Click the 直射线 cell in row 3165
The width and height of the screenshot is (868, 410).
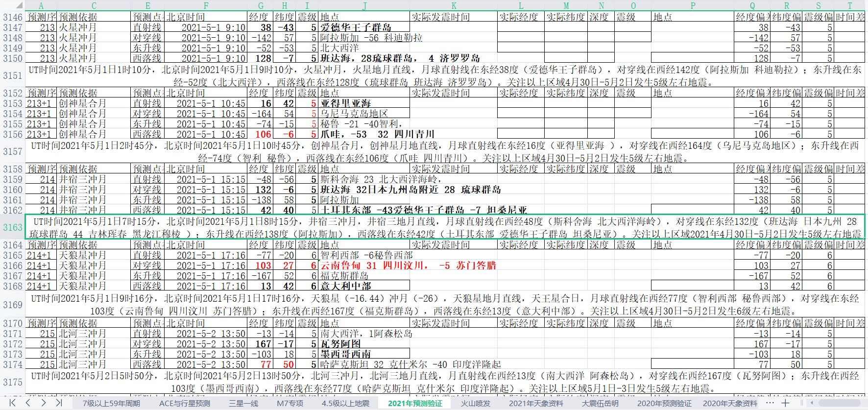click(x=147, y=255)
